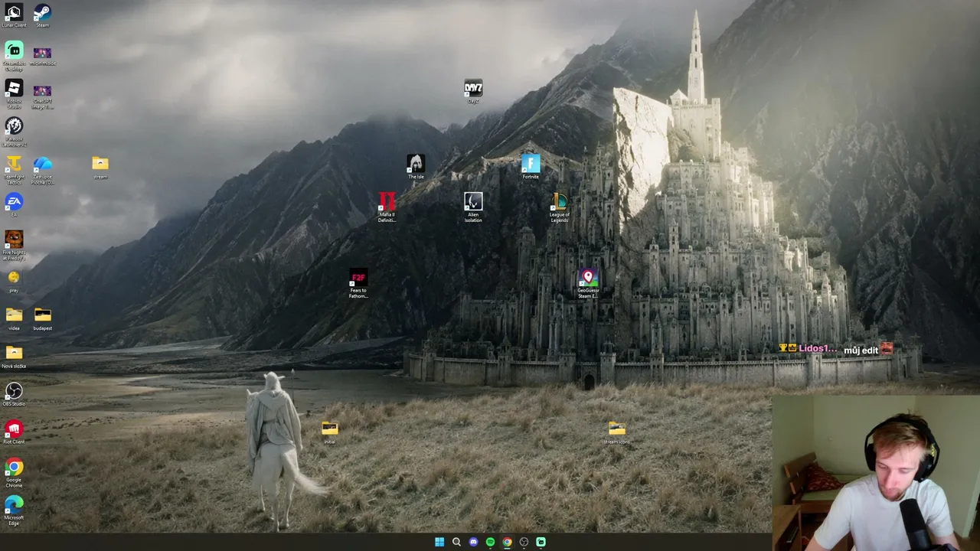Open the Streamlabs Desktop shortcut
980x551 pixels.
click(x=14, y=56)
